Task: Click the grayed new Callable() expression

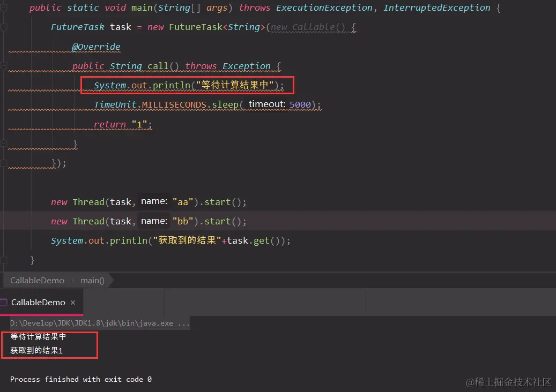Action: tap(308, 27)
